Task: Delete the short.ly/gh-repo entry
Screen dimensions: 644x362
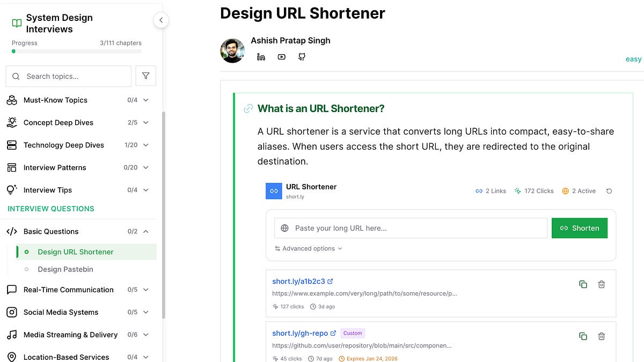Action: 602,336
